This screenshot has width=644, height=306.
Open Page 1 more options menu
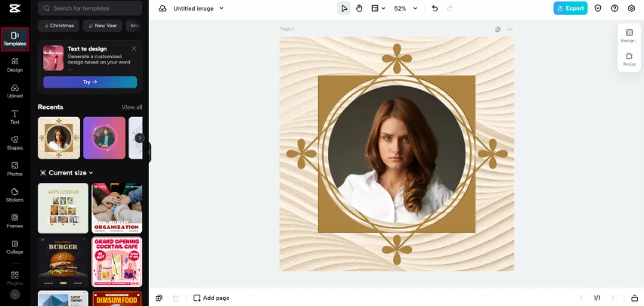509,29
